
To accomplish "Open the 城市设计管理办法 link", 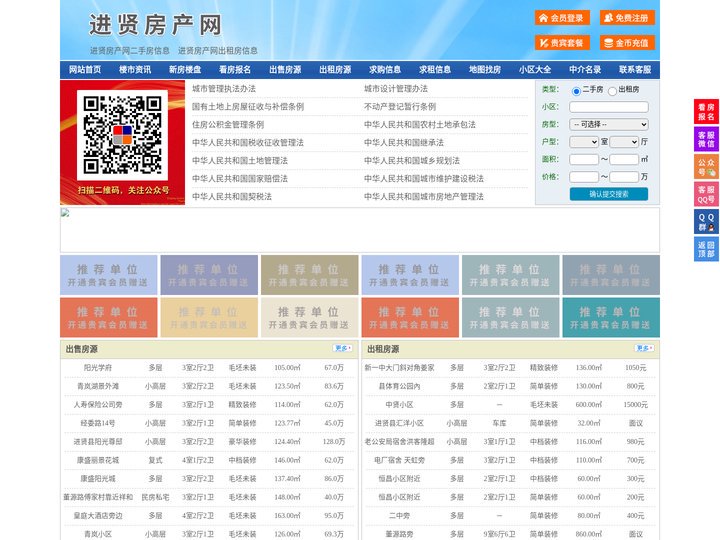I will (x=396, y=89).
